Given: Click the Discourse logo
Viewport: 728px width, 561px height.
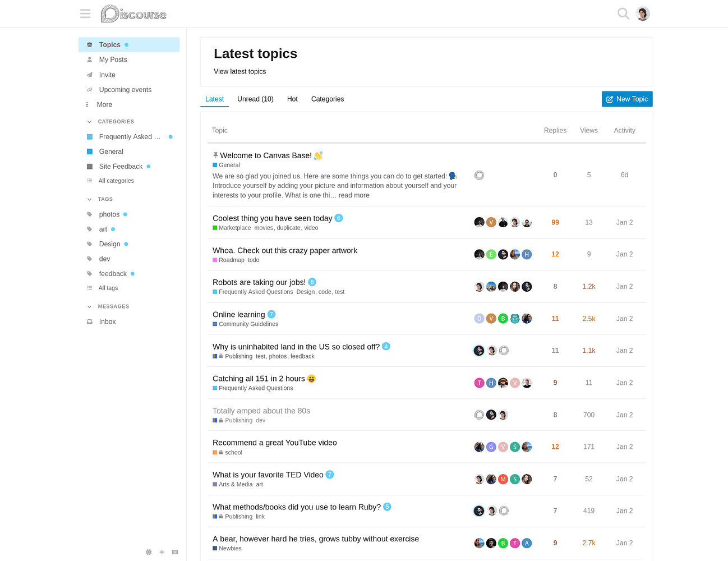Looking at the screenshot, I should (134, 13).
